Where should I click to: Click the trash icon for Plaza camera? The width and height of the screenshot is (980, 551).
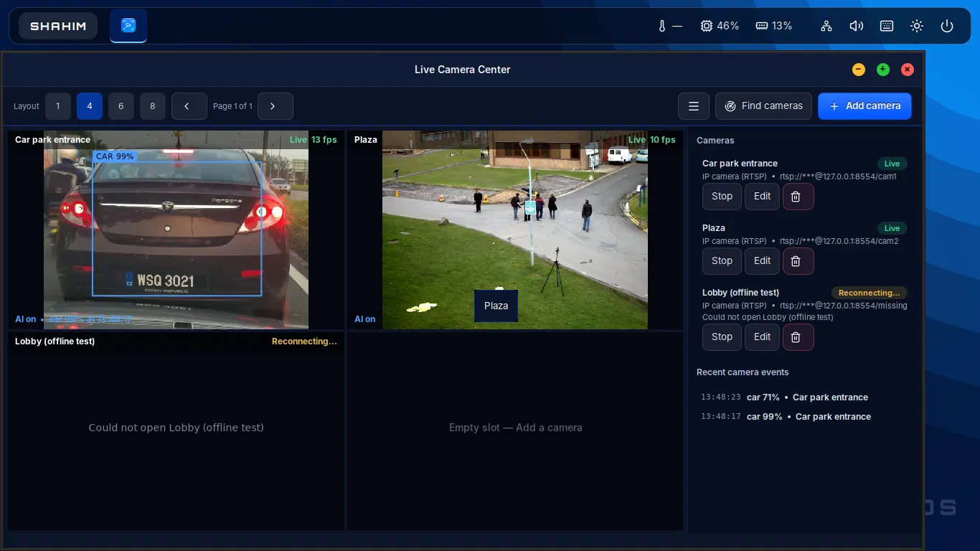(x=798, y=261)
